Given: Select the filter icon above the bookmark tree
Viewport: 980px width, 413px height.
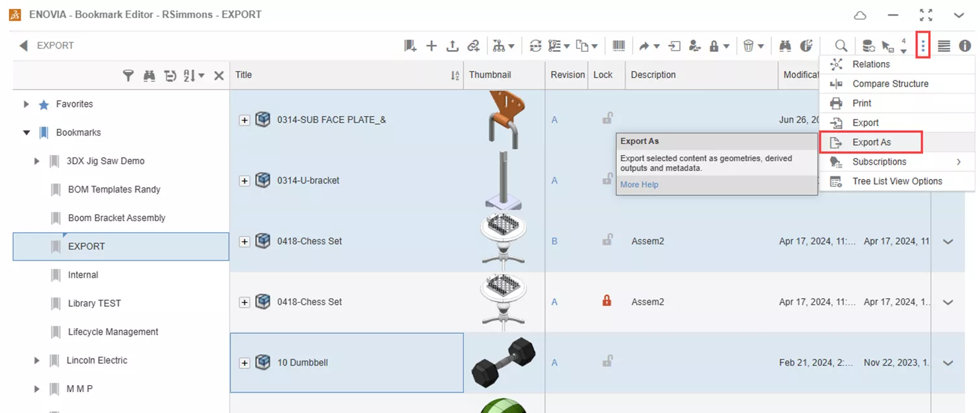Looking at the screenshot, I should 128,75.
